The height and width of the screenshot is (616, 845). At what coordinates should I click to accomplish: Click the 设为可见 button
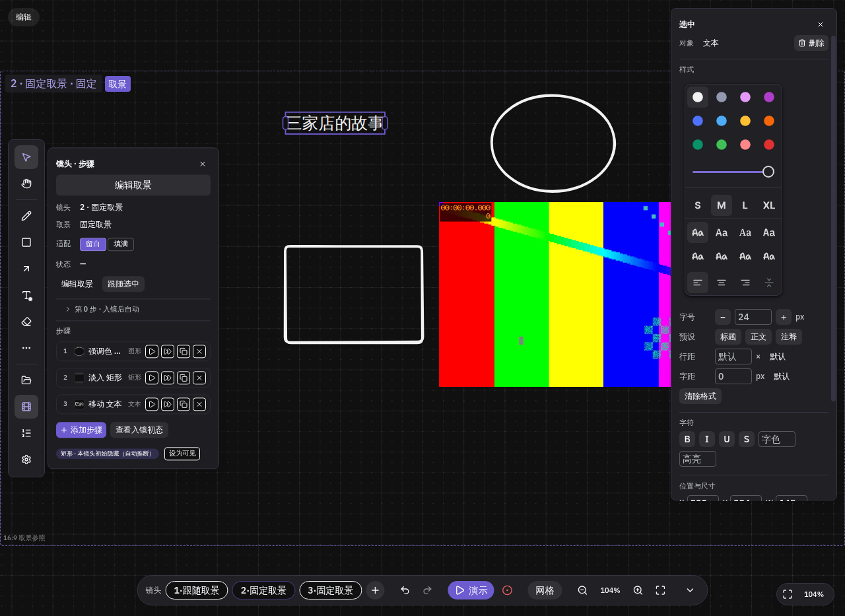coord(182,454)
